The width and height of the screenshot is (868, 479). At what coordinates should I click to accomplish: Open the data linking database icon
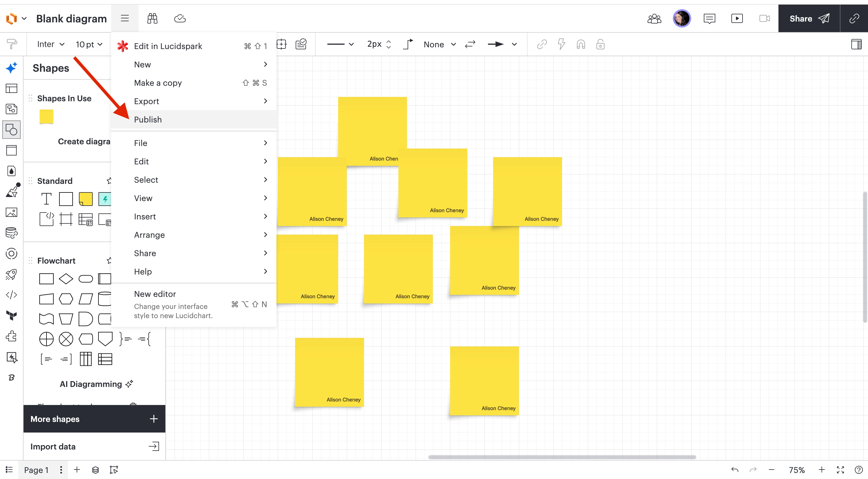(x=11, y=233)
